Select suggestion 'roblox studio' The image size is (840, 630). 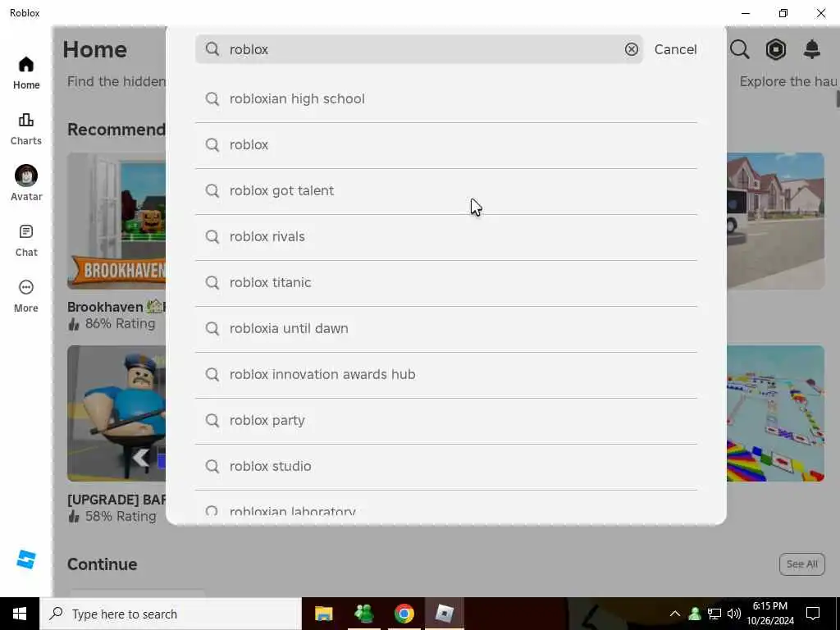pyautogui.click(x=446, y=467)
